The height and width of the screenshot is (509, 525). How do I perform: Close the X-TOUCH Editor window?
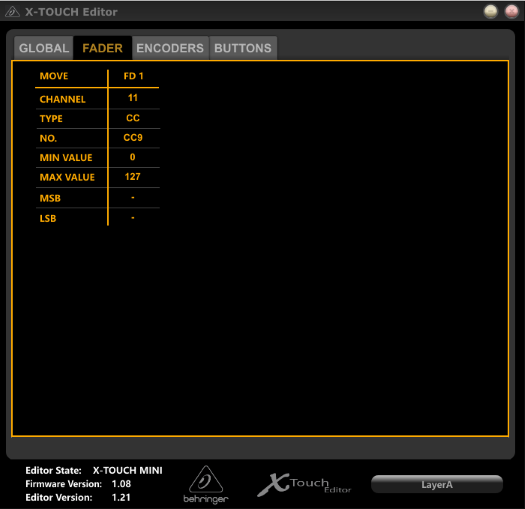512,12
